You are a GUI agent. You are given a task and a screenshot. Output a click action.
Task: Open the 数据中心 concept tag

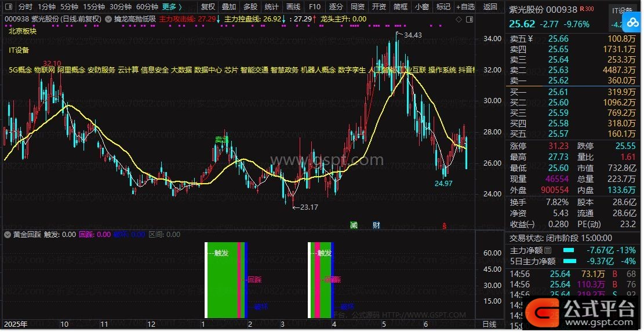coord(208,70)
